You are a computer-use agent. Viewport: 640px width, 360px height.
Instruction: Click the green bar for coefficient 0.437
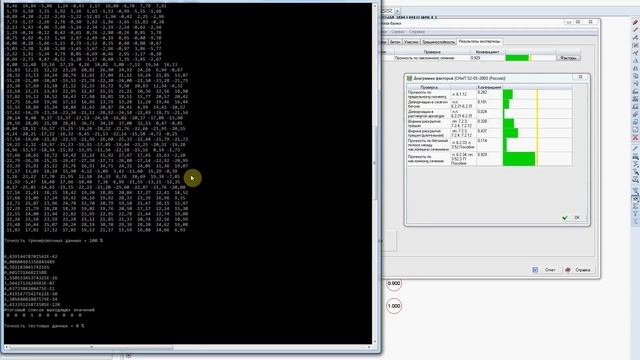pos(511,133)
